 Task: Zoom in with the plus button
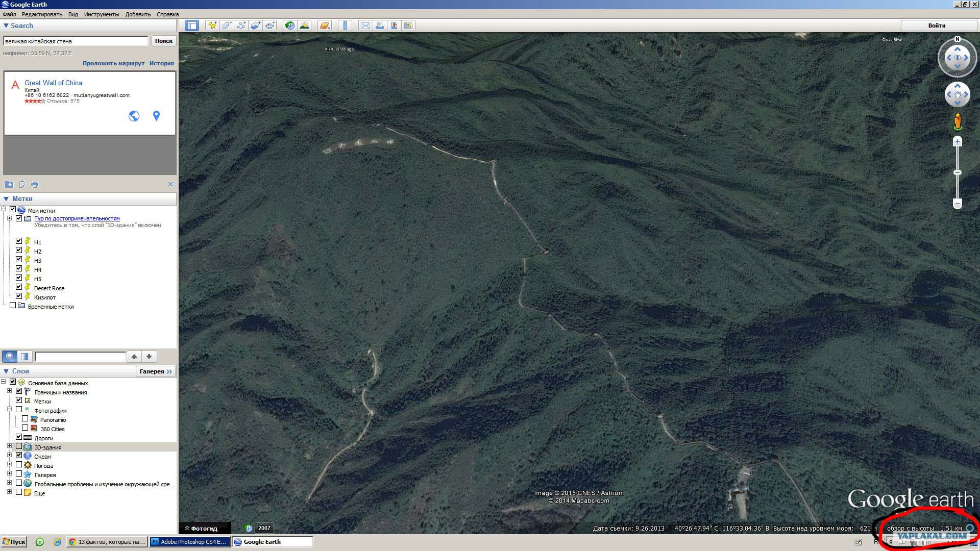click(x=958, y=141)
